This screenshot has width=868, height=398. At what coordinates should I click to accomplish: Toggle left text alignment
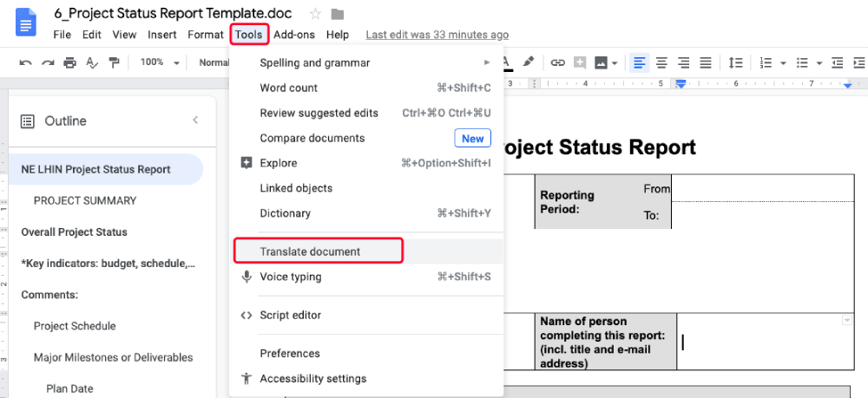click(640, 62)
